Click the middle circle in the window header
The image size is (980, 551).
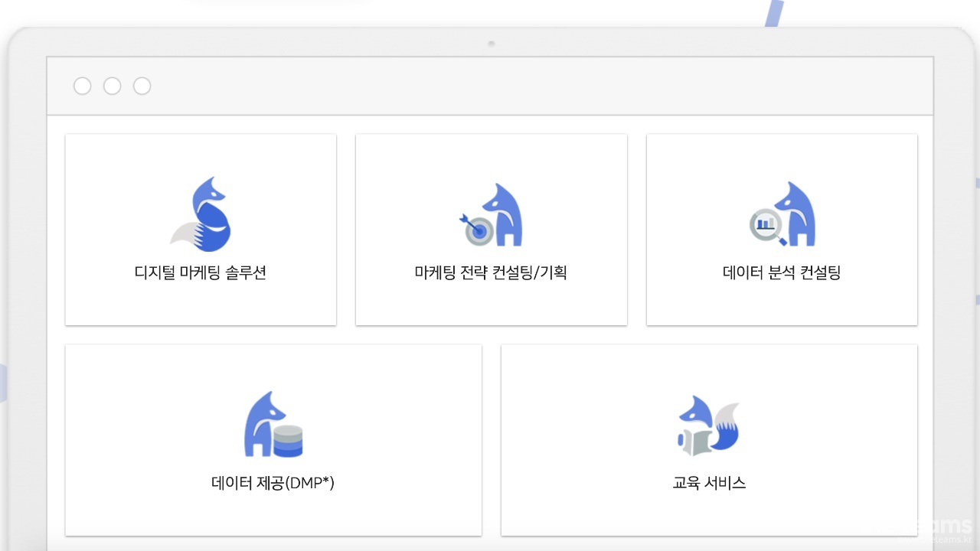pos(112,86)
